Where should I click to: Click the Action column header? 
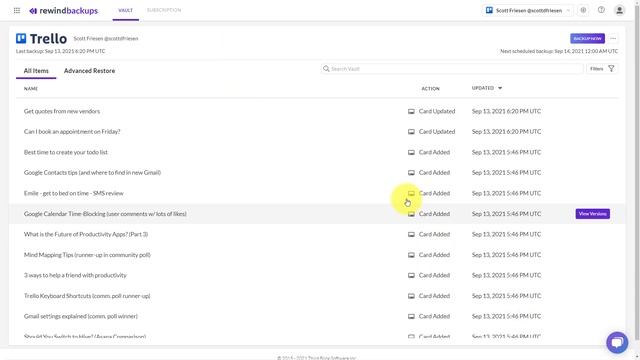430,89
